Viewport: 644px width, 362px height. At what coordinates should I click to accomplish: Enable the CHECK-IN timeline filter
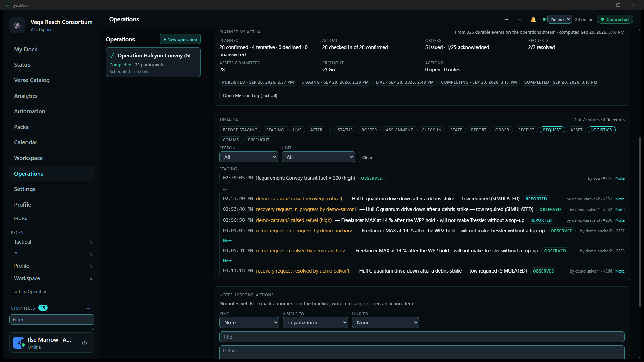click(x=431, y=130)
